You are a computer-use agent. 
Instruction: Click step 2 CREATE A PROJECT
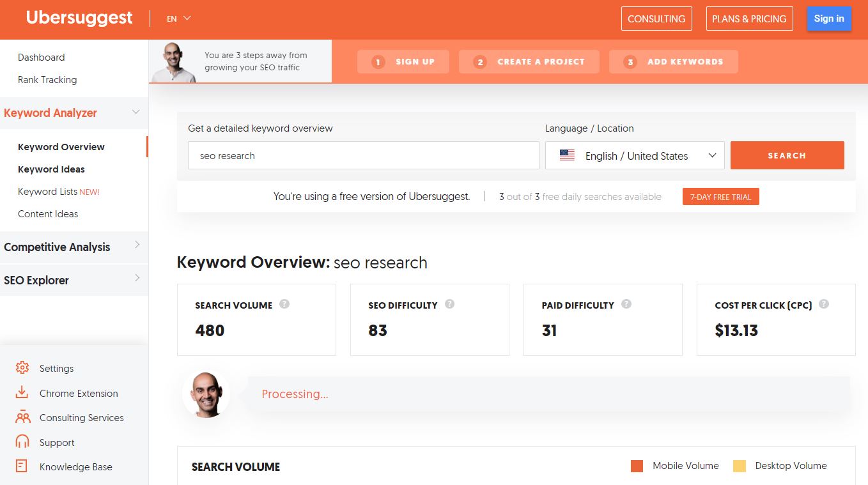pyautogui.click(x=529, y=62)
